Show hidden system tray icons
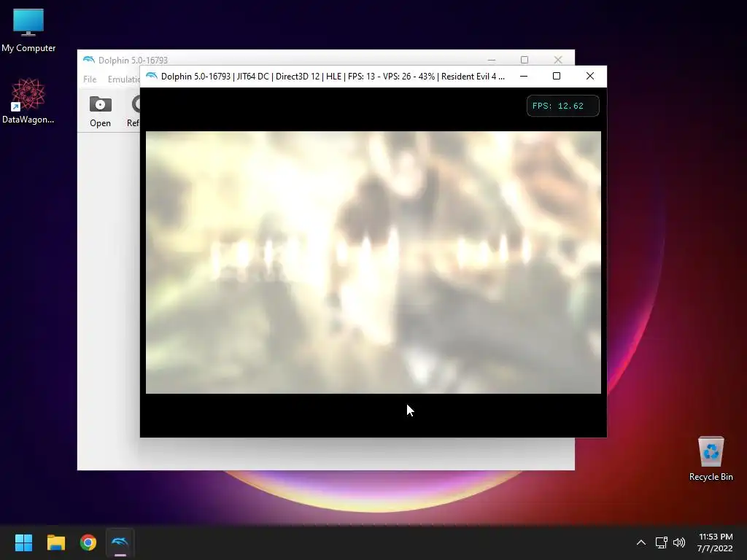Screen dimensions: 747x560 pos(641,542)
